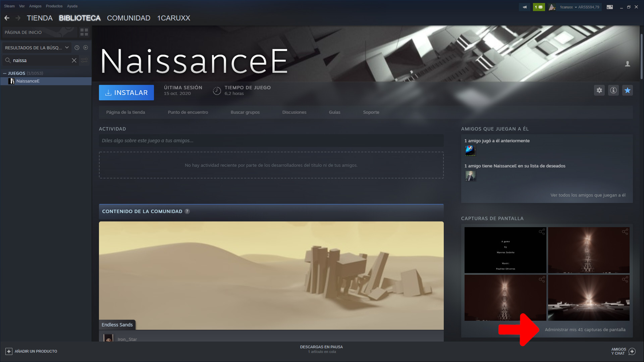
Task: Switch to the Comunidad tab
Action: pyautogui.click(x=128, y=18)
